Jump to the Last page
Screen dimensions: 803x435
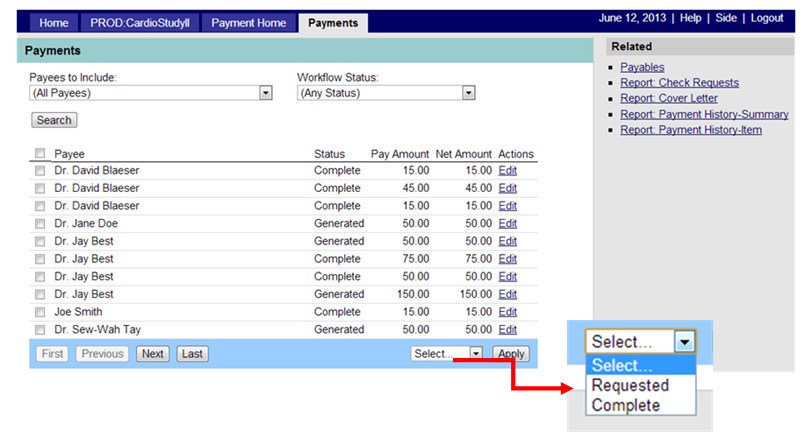coord(192,354)
